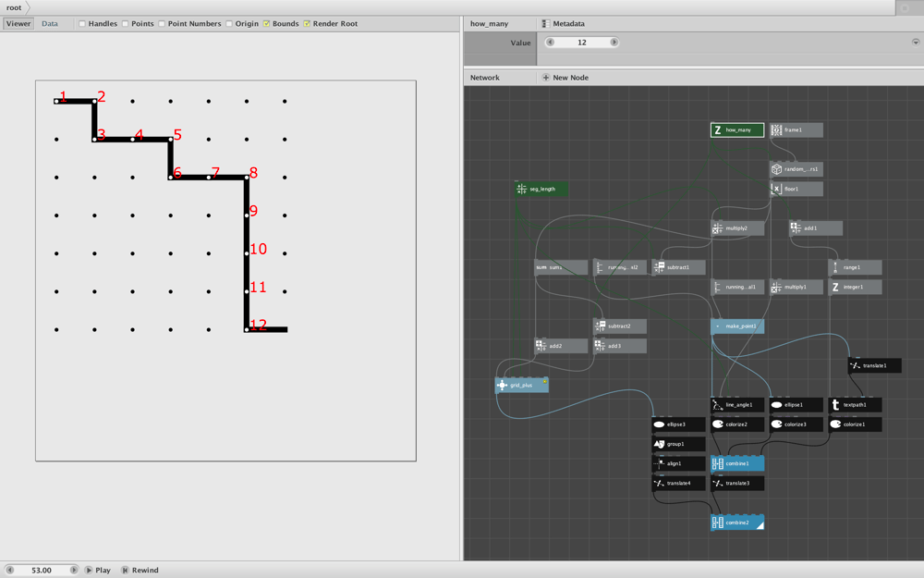Screen dimensions: 924x578
Task: Step the frame number forward with right arrow
Action: (x=73, y=571)
